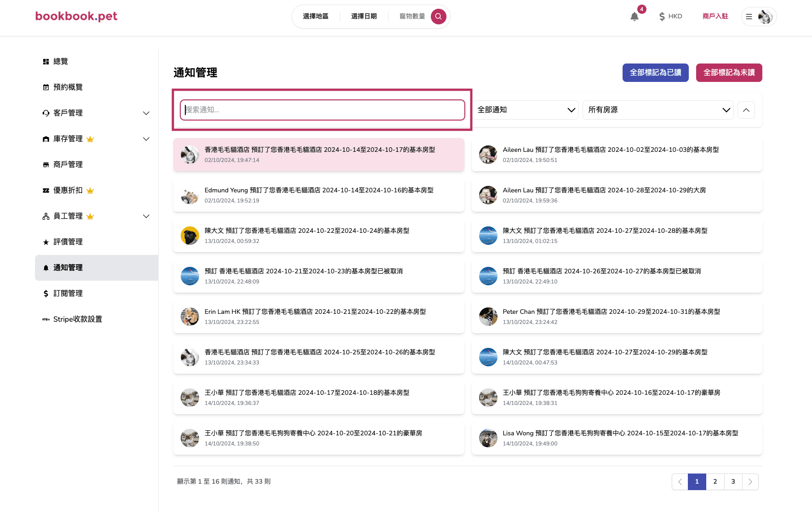The width and height of the screenshot is (812, 520).
Task: Collapse the filter bar with up chevron
Action: coord(746,110)
